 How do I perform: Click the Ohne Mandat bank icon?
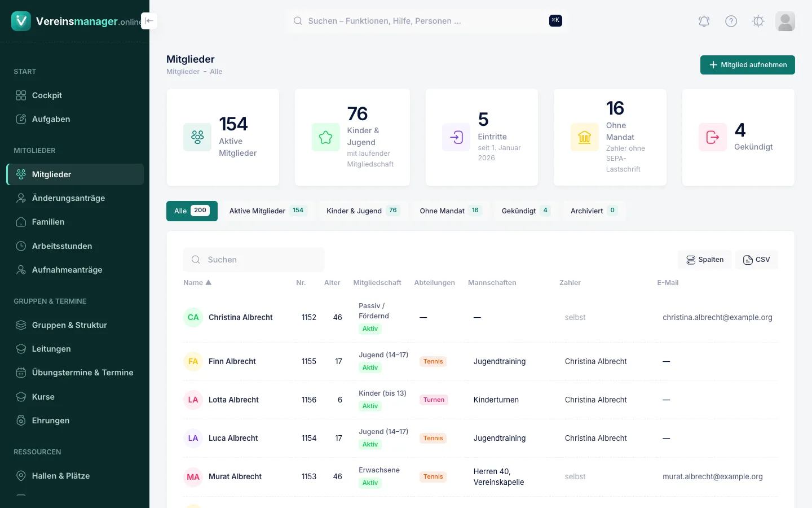(x=585, y=137)
